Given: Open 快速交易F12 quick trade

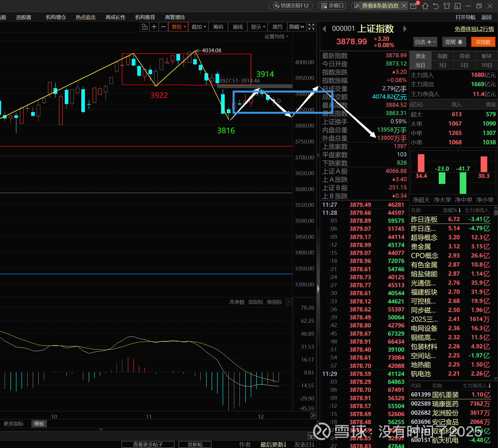Looking at the screenshot, I should [x=291, y=6].
